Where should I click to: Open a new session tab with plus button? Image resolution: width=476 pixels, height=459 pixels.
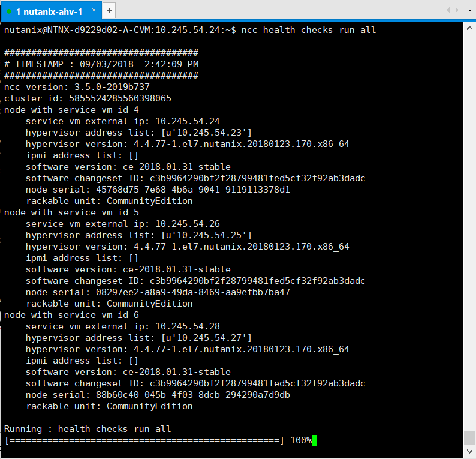[109, 11]
